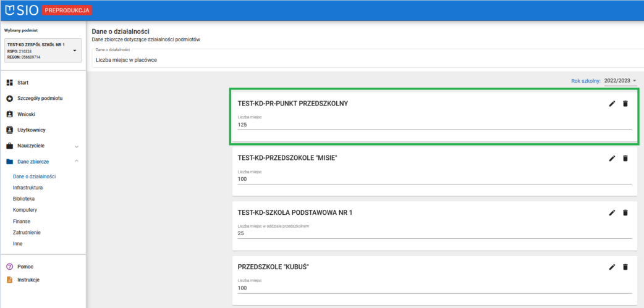Open Szczegóły podmiotu page

(39, 98)
